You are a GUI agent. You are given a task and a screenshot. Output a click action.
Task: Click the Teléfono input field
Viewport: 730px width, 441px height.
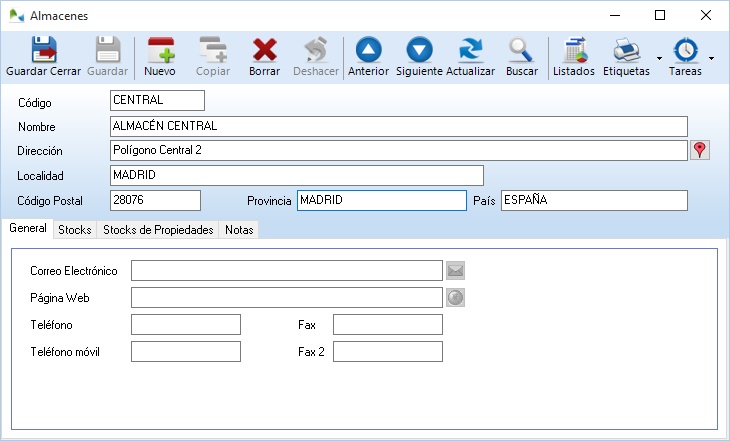tap(186, 325)
